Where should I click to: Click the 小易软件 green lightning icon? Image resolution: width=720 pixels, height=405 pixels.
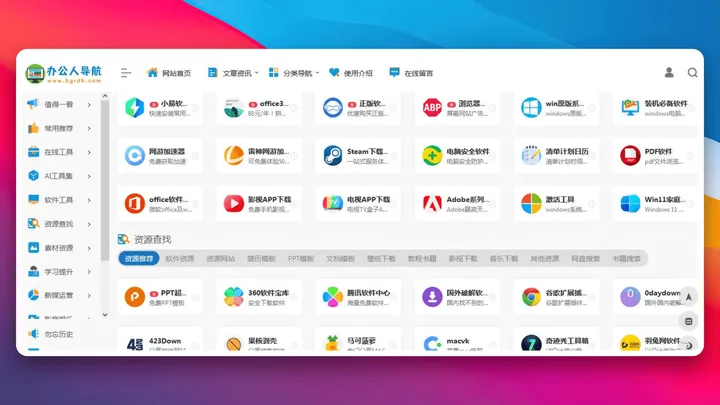click(135, 107)
